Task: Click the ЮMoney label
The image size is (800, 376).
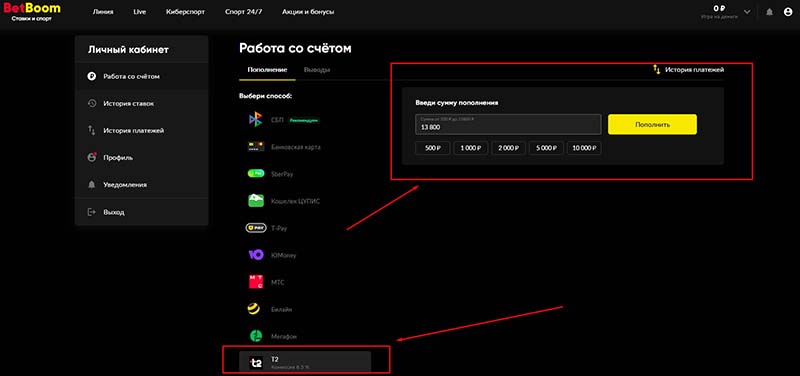Action: [x=284, y=255]
